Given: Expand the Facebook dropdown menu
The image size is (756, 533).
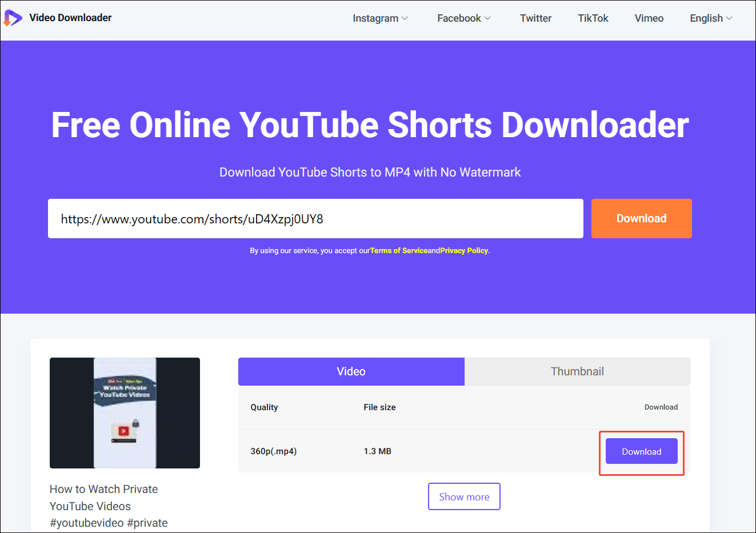Looking at the screenshot, I should [x=464, y=18].
